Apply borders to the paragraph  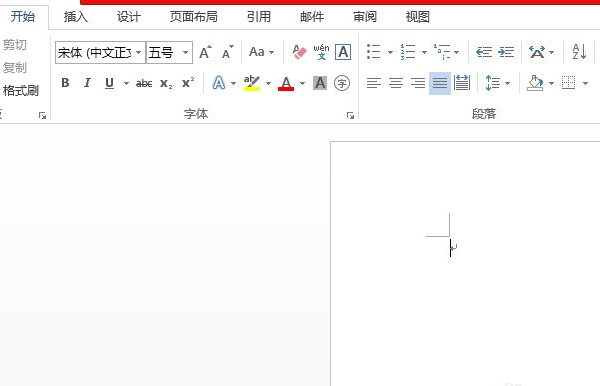click(568, 83)
